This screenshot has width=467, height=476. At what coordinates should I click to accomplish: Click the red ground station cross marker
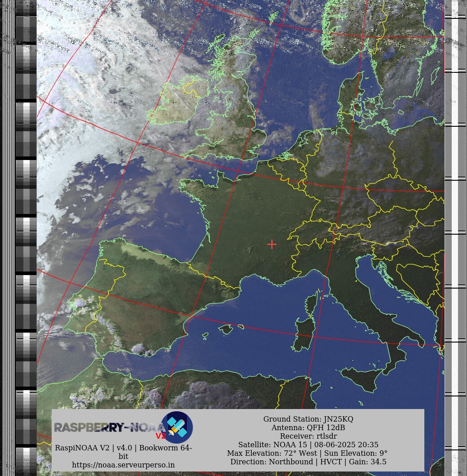272,245
